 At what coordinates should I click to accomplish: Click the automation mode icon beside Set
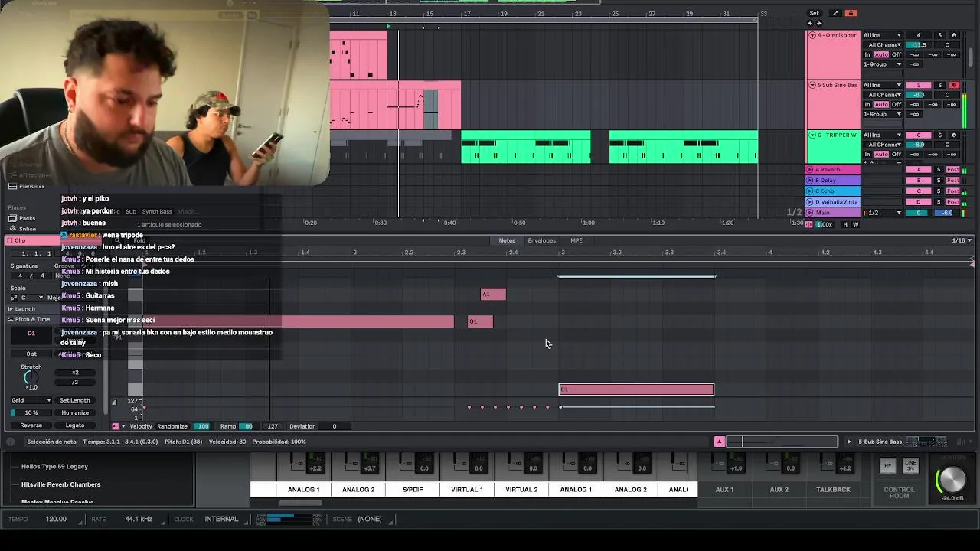tap(835, 13)
